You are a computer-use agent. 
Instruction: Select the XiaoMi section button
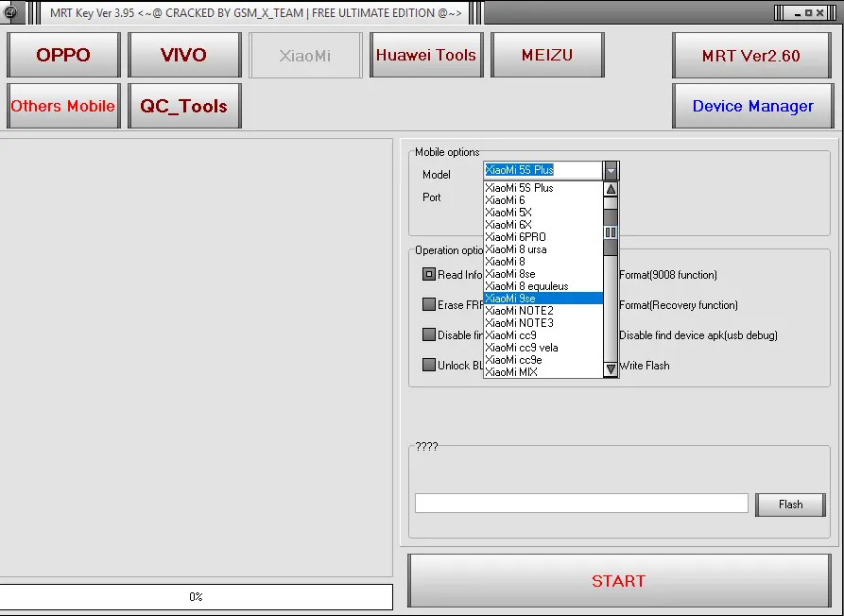(x=305, y=56)
